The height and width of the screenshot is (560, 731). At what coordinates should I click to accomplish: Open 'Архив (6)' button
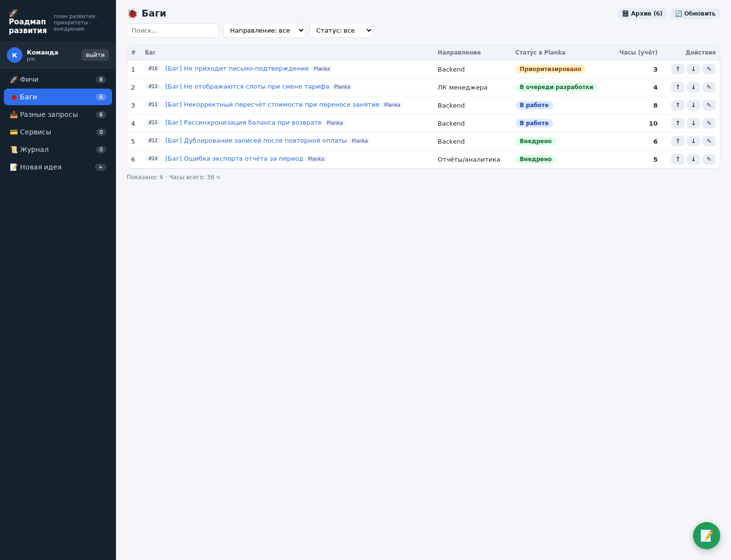pos(642,14)
